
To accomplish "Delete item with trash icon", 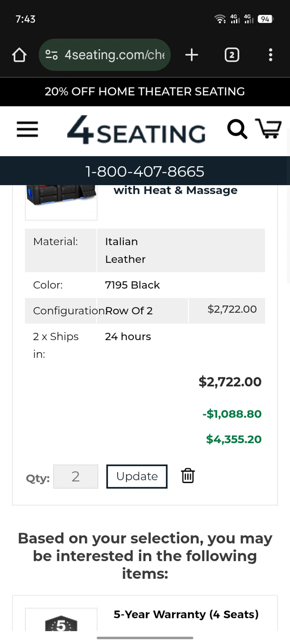I will pyautogui.click(x=188, y=476).
